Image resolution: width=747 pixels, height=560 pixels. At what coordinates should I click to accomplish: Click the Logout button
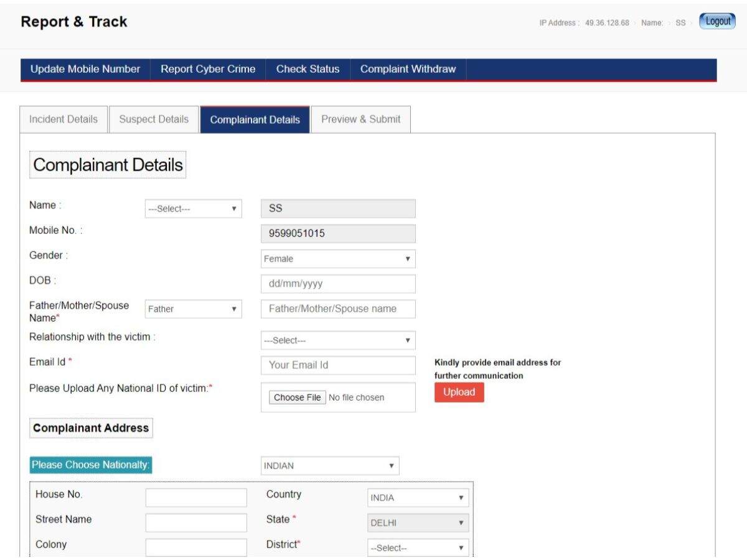pos(717,21)
